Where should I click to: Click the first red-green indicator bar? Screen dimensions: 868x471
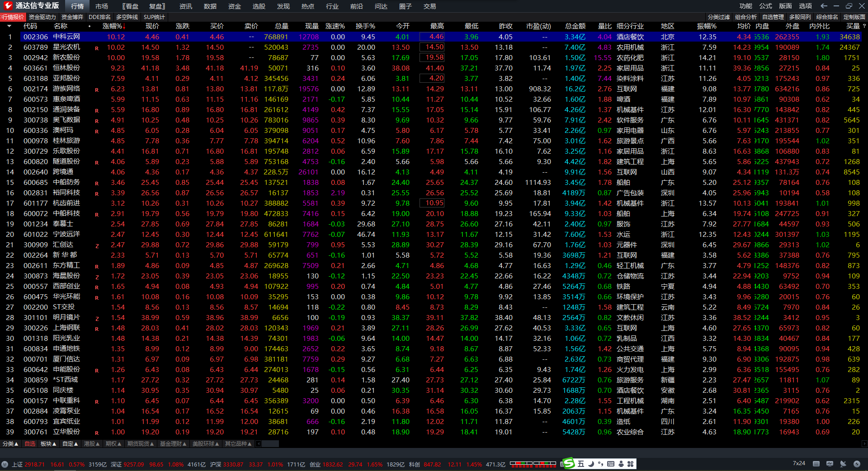(521, 464)
